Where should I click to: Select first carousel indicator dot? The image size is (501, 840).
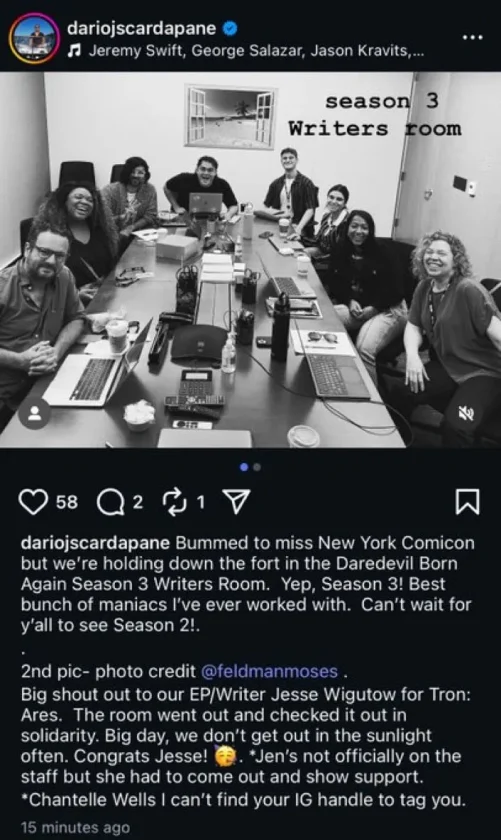click(x=244, y=467)
